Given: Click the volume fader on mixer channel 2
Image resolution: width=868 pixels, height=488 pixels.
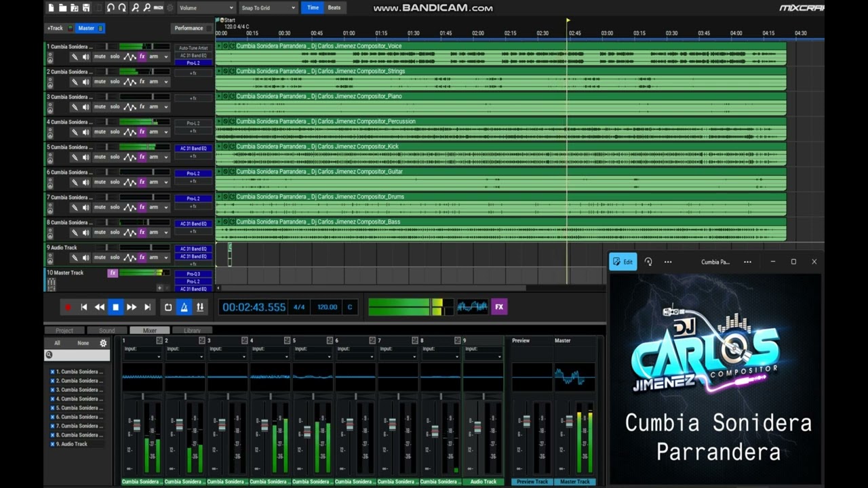Looking at the screenshot, I should pyautogui.click(x=179, y=425).
